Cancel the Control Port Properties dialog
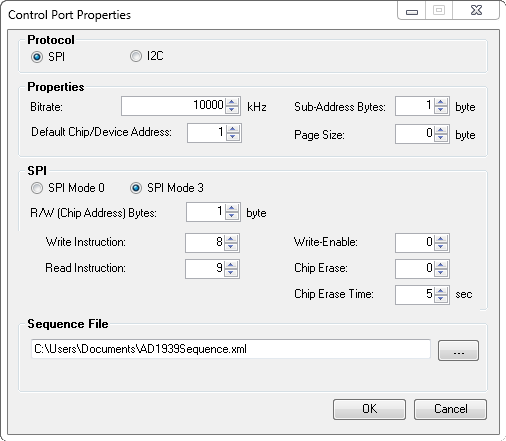Image resolution: width=506 pixels, height=441 pixels. [x=450, y=409]
